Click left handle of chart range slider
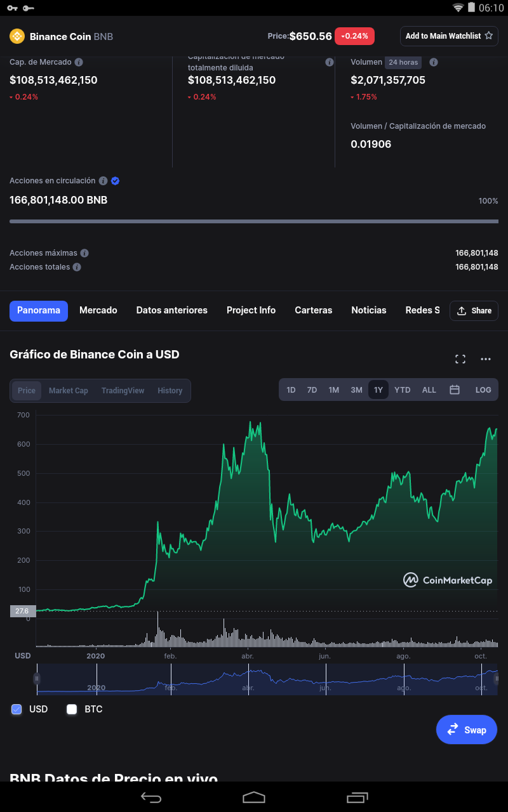The image size is (508, 812). (x=37, y=679)
